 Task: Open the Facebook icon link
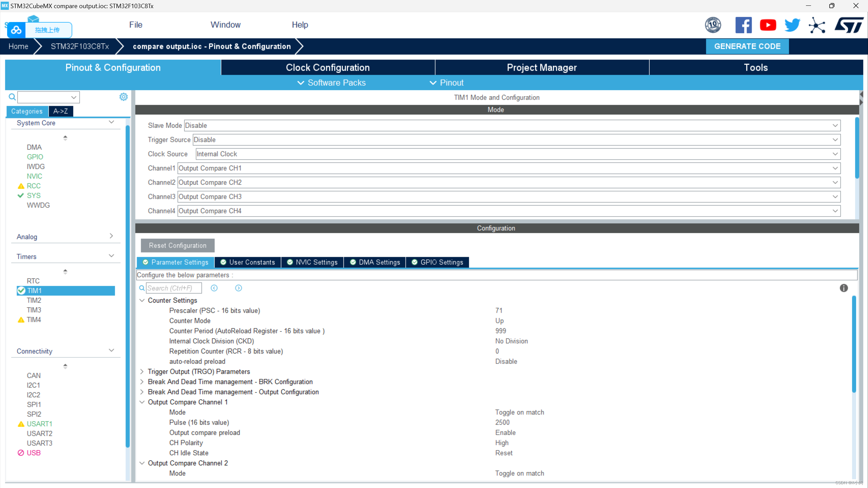coord(743,25)
